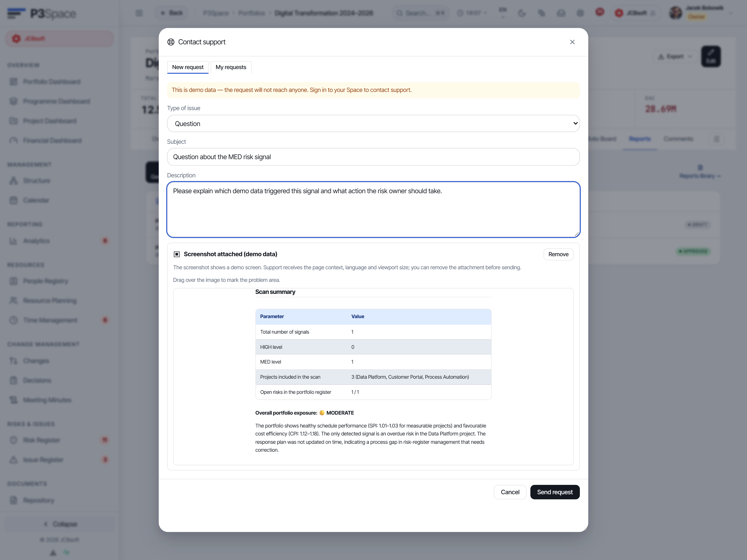The width and height of the screenshot is (747, 560).
Task: Open the Type of issue dropdown
Action: (x=373, y=123)
